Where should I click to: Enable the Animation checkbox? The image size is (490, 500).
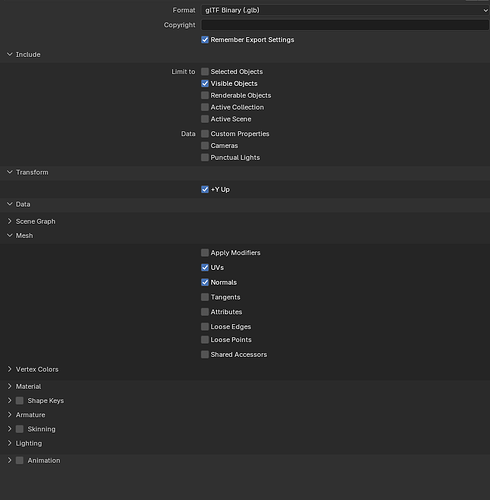point(20,460)
